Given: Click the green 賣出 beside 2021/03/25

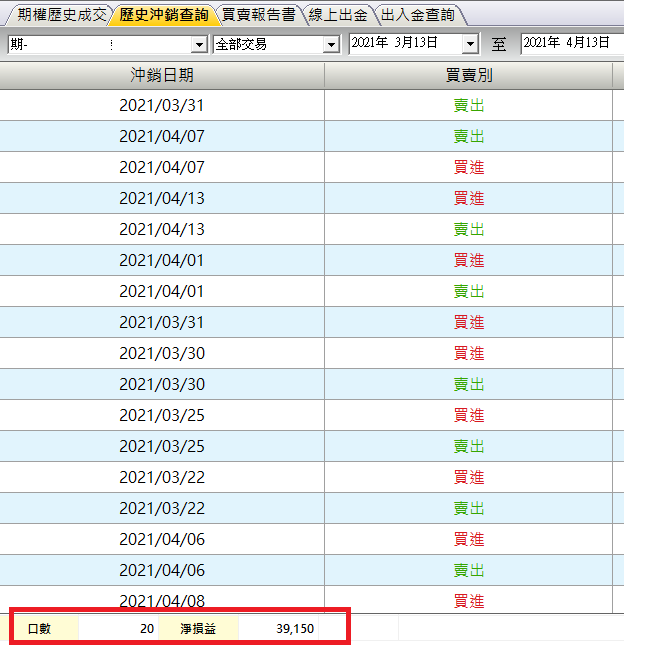Looking at the screenshot, I should (x=469, y=446).
